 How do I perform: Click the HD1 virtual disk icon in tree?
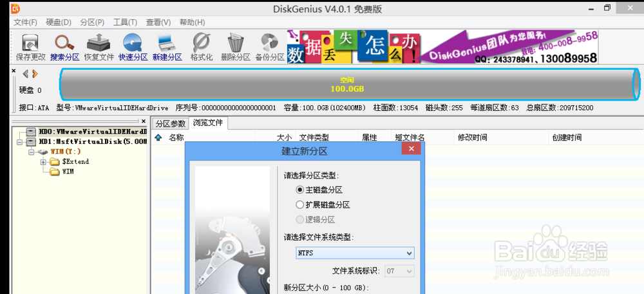coord(31,142)
